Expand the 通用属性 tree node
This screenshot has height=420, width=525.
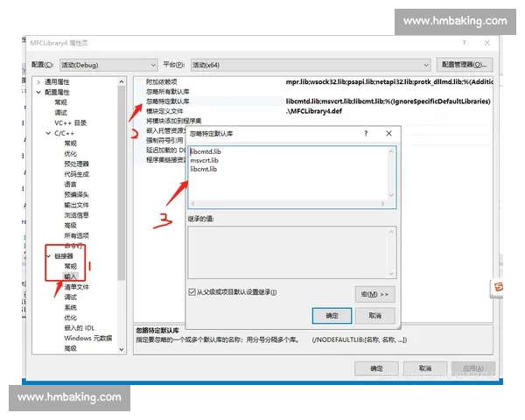pos(38,82)
